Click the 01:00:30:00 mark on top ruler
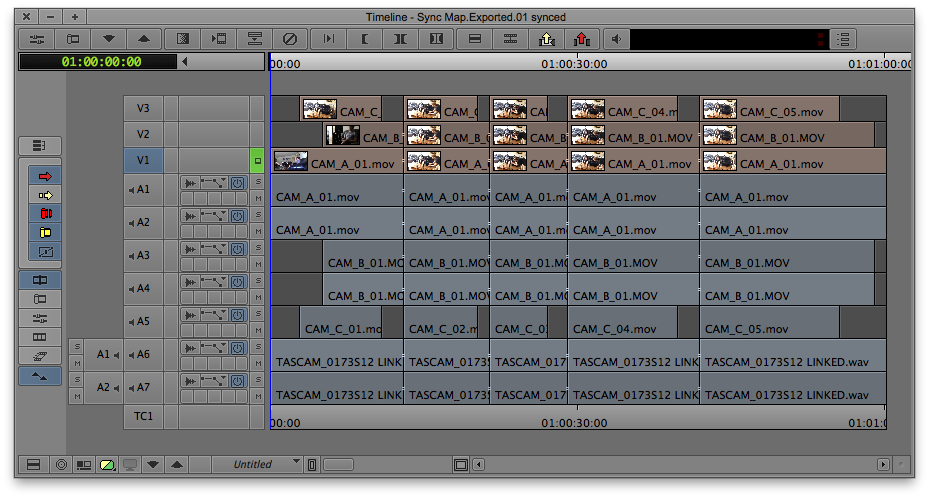The image size is (929, 498). click(x=574, y=64)
